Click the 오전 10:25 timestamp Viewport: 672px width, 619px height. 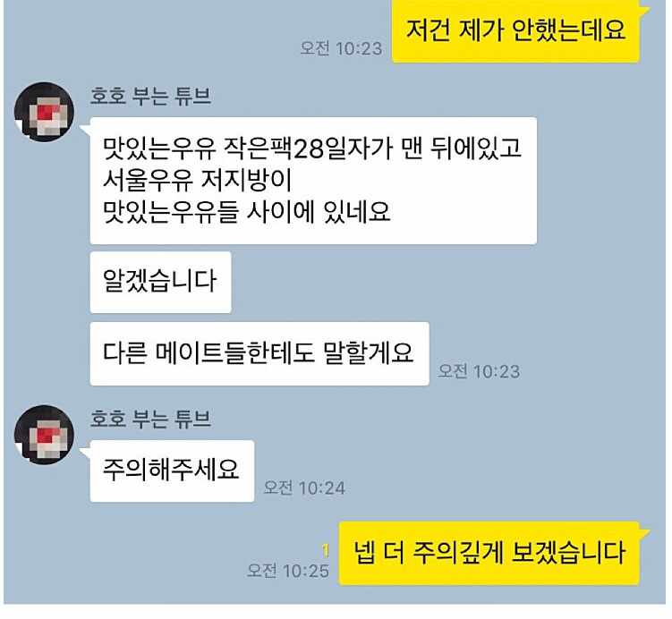tap(288, 571)
